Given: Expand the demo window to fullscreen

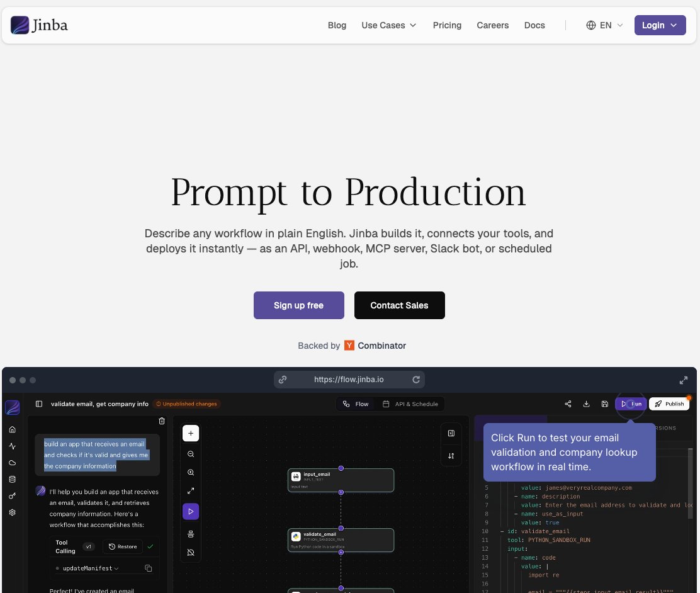Looking at the screenshot, I should click(x=683, y=380).
